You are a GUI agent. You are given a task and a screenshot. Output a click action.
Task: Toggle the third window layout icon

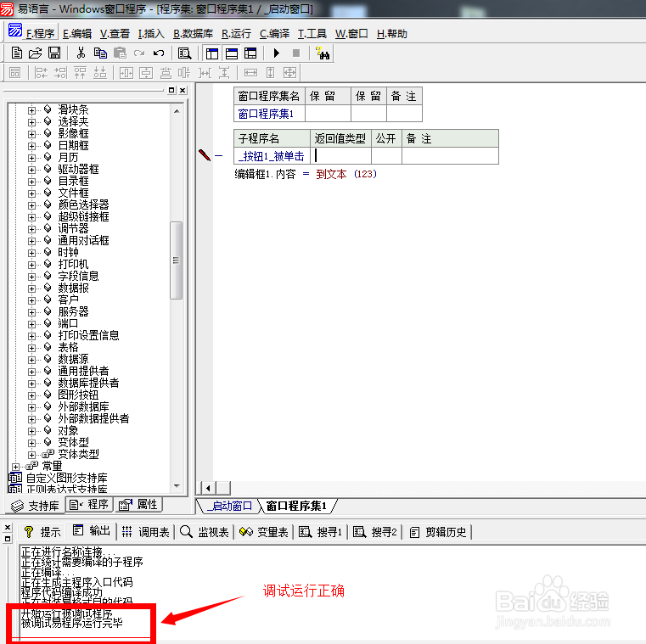tap(250, 53)
